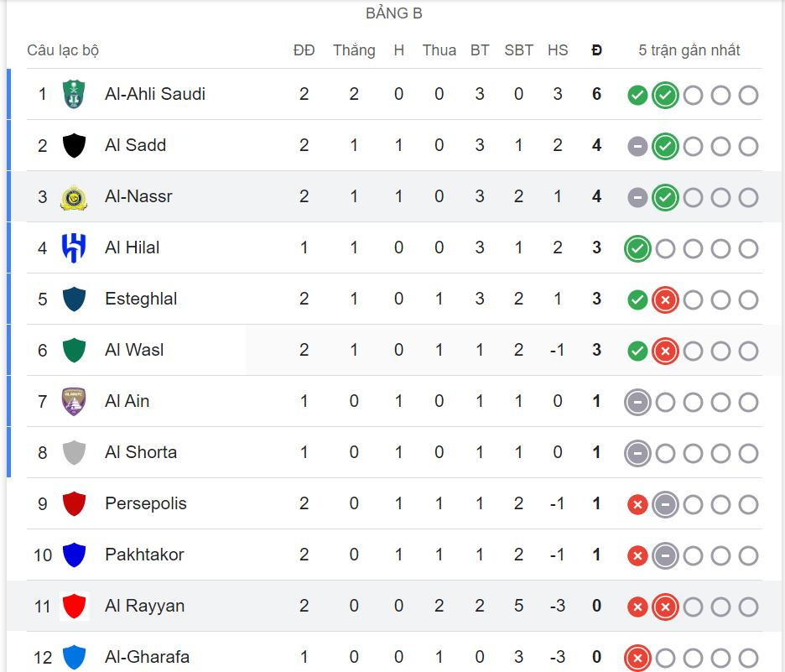Open the Al Rayyan team link

pos(144,606)
